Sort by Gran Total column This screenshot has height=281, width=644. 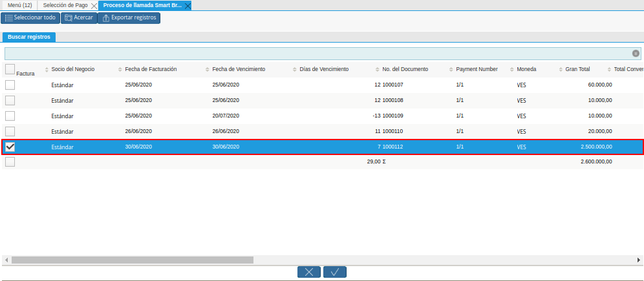[x=577, y=69]
